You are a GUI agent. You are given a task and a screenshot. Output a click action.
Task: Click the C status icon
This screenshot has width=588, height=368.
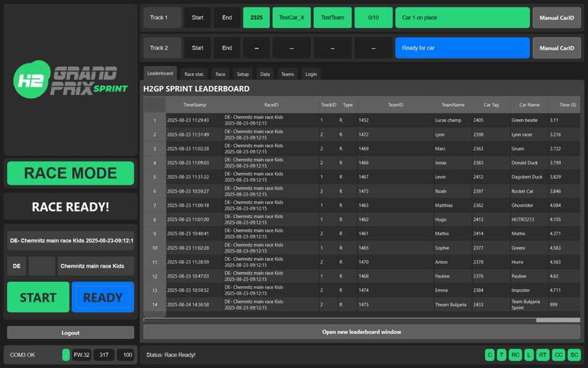tap(489, 354)
